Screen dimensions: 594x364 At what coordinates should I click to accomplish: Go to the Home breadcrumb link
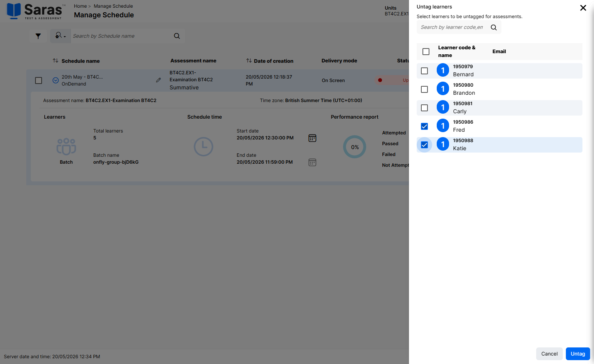click(80, 6)
